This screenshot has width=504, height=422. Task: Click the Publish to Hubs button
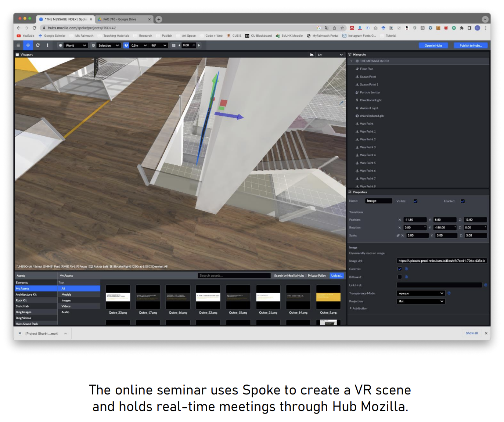470,46
